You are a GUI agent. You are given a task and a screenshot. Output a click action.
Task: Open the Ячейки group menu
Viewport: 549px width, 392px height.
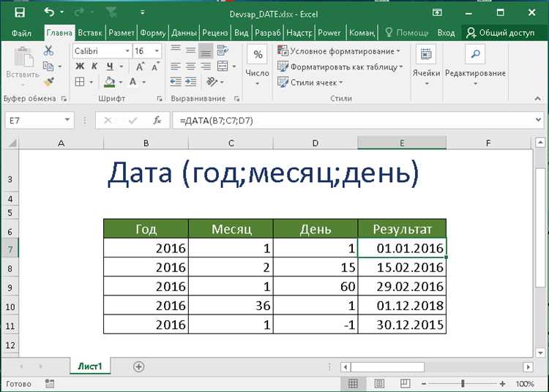pyautogui.click(x=426, y=64)
